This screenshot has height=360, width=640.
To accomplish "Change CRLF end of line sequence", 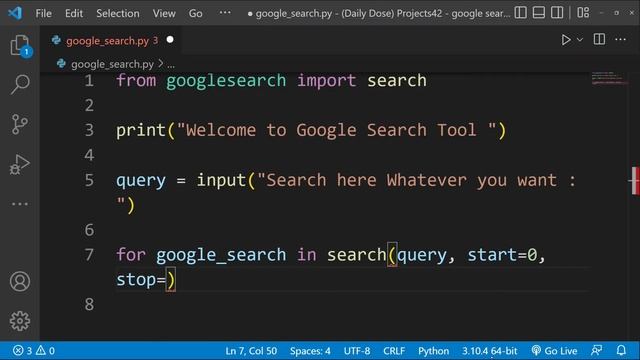I will tap(394, 351).
